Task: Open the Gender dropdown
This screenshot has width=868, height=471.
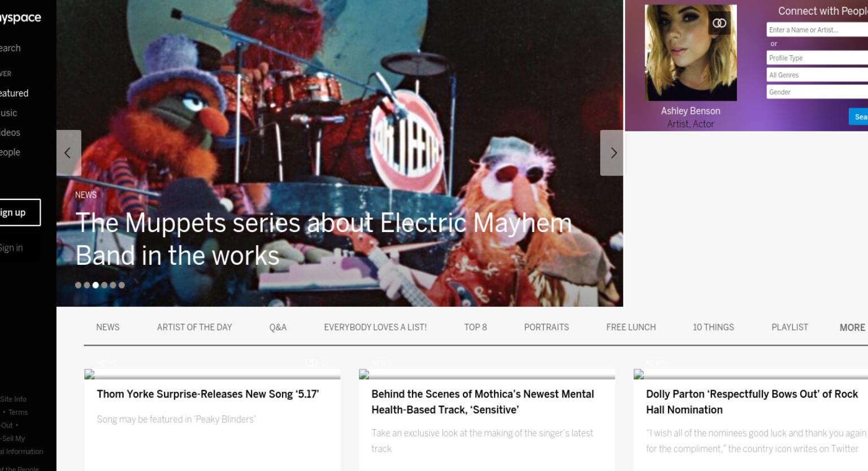Action: pos(817,92)
